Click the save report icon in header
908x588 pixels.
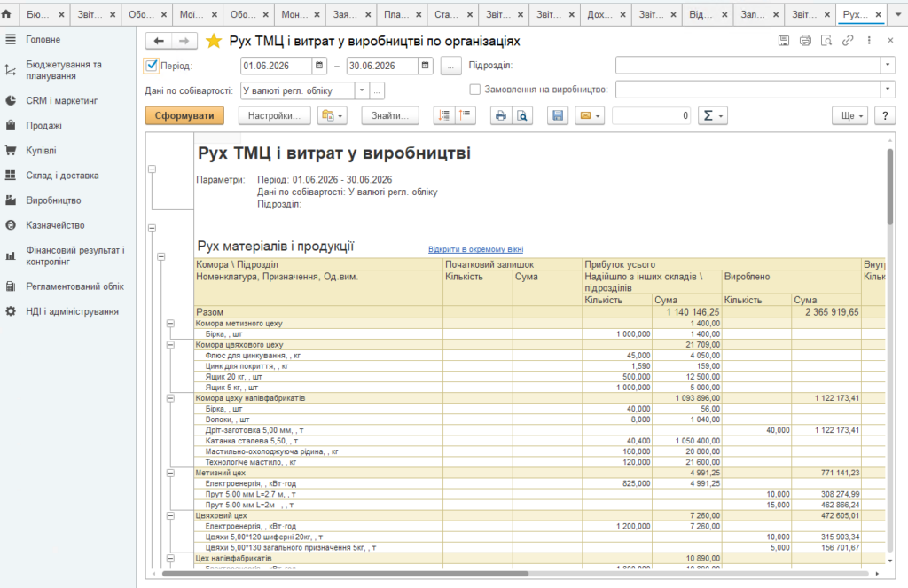tap(784, 41)
